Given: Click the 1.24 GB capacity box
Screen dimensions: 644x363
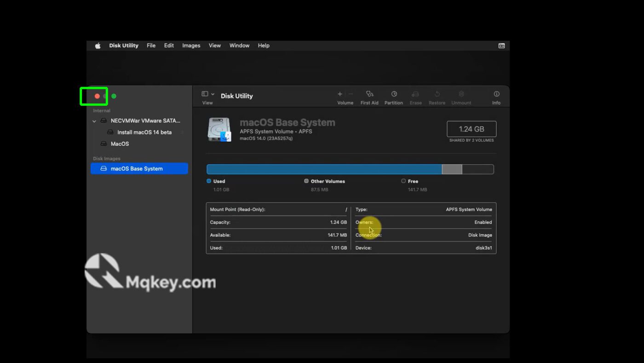Looking at the screenshot, I should (471, 129).
